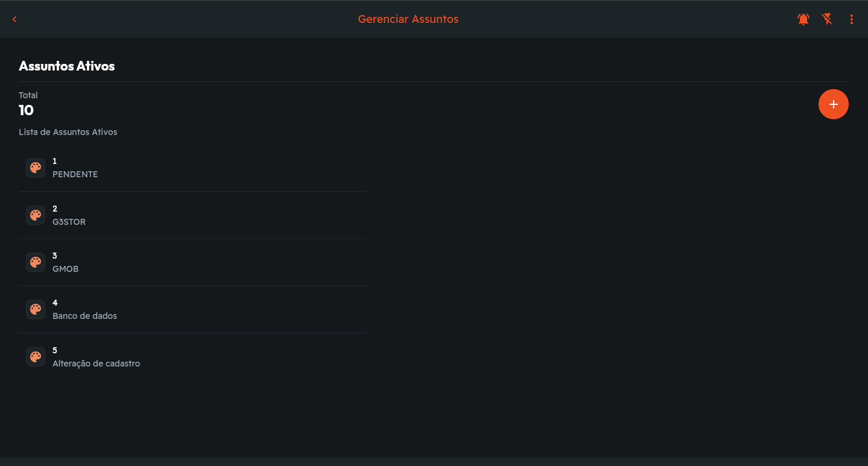Open the three-dot overflow menu

(852, 19)
